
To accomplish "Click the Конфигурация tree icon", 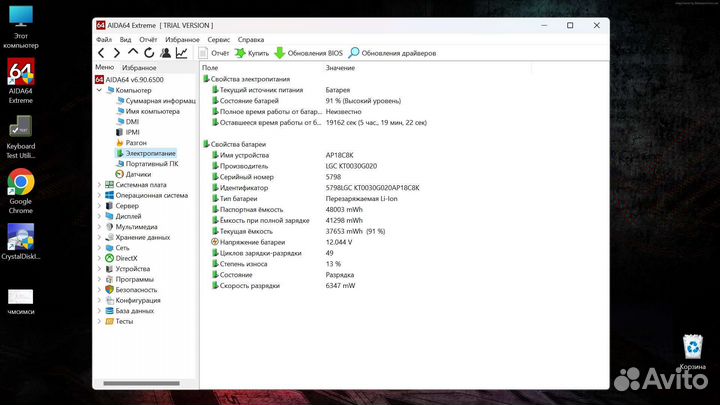I will pyautogui.click(x=109, y=300).
